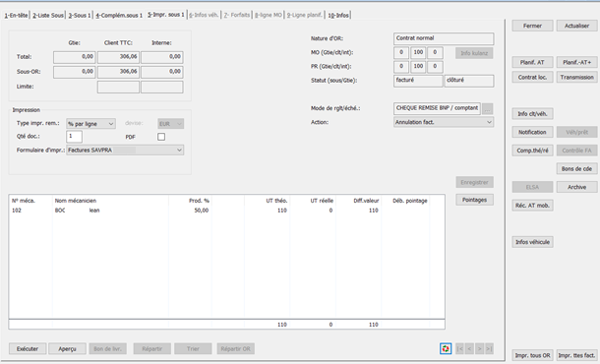Open the 7-Forfaits tab
The image size is (600, 364).
point(237,16)
